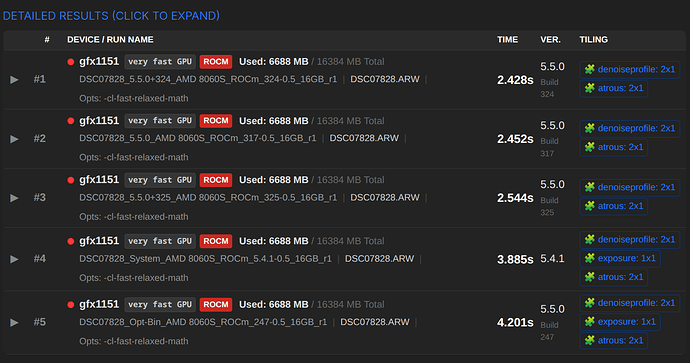
Task: Select the 2.428s time value
Action: click(x=515, y=80)
